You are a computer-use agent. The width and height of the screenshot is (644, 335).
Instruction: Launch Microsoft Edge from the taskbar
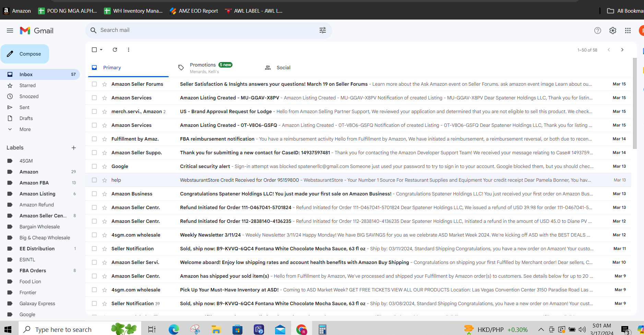[x=174, y=330]
